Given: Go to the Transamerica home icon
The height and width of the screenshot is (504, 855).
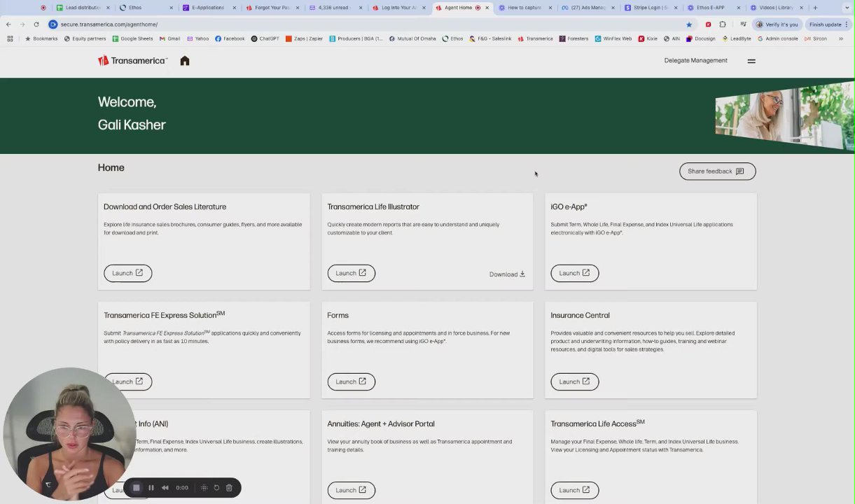Looking at the screenshot, I should pyautogui.click(x=185, y=61).
